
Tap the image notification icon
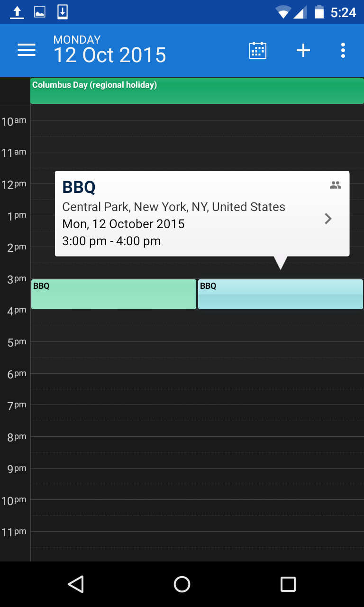40,12
